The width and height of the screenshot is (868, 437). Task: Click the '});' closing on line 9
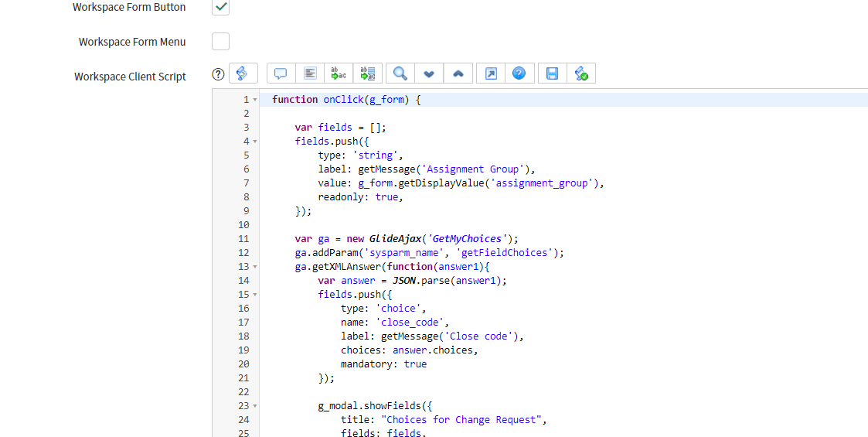[303, 211]
